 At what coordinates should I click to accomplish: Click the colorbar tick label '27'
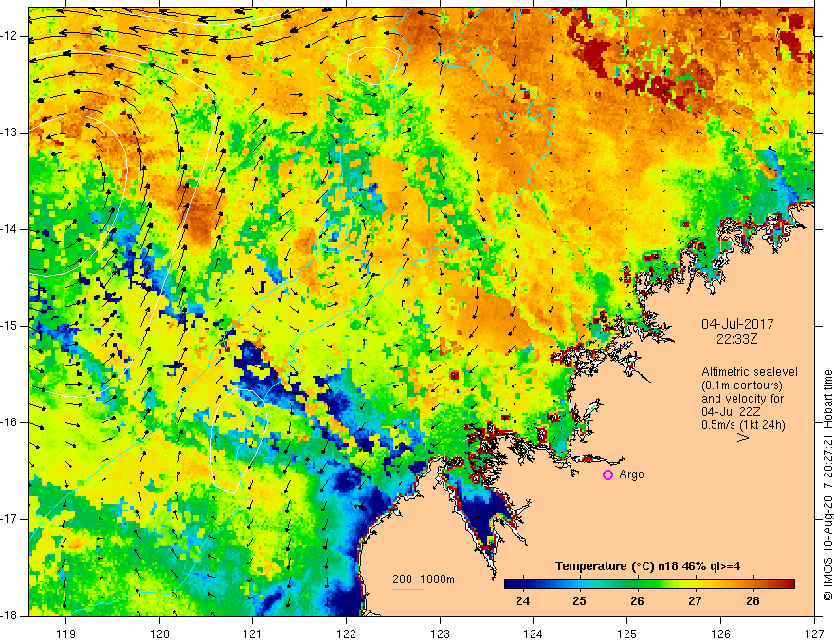[695, 601]
